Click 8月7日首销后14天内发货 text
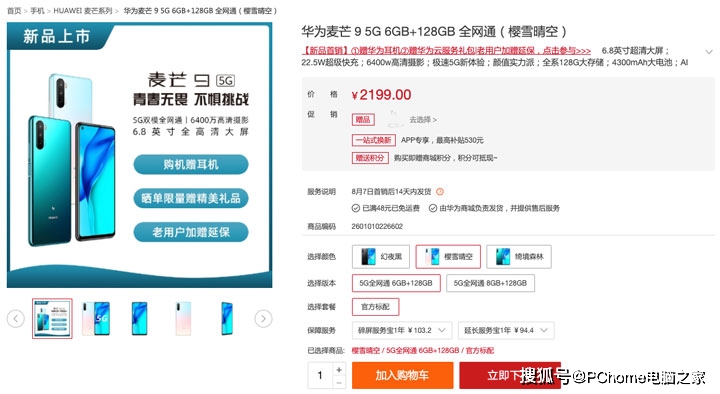This screenshot has height=394, width=720. [391, 192]
